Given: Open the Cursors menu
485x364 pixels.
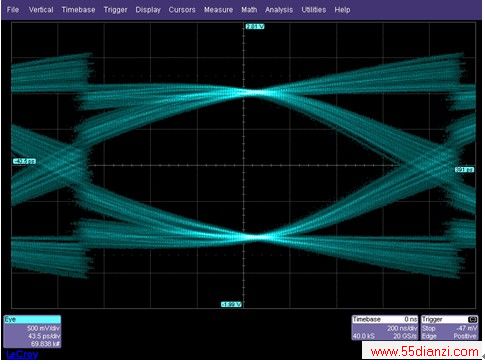Looking at the screenshot, I should [182, 10].
